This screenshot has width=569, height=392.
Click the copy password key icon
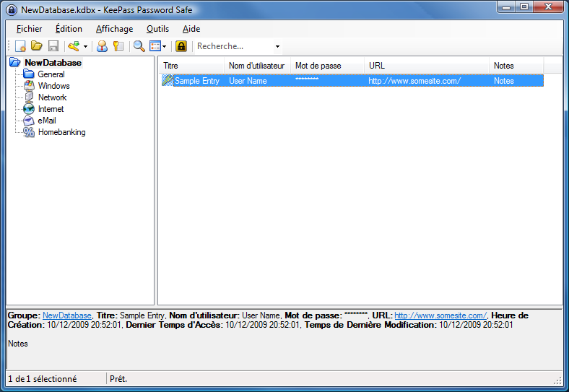(118, 46)
